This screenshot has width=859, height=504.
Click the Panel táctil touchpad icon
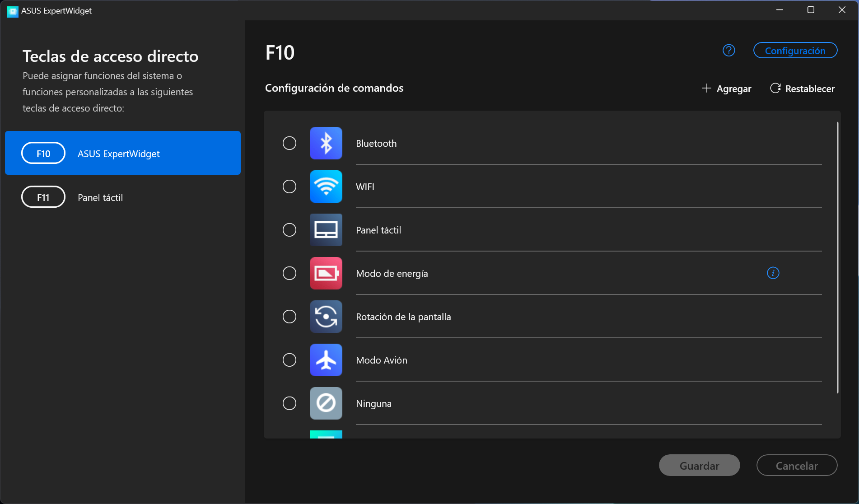click(326, 230)
